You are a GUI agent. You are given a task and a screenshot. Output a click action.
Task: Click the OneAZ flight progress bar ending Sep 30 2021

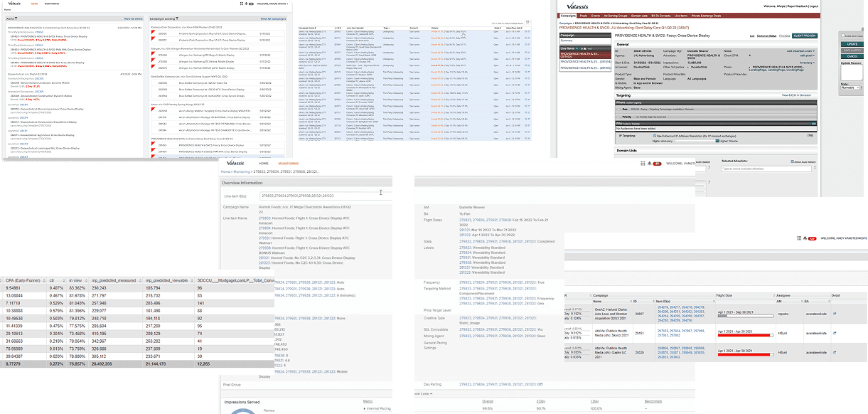(746, 316)
